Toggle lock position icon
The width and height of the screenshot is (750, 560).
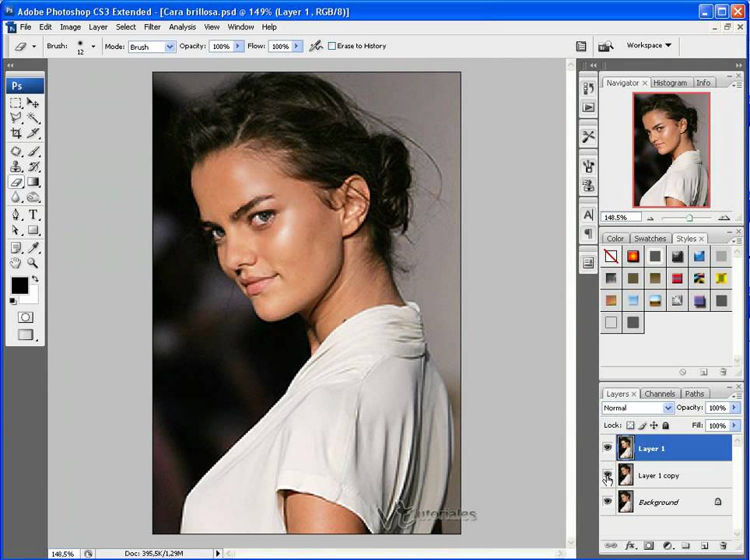click(x=654, y=425)
